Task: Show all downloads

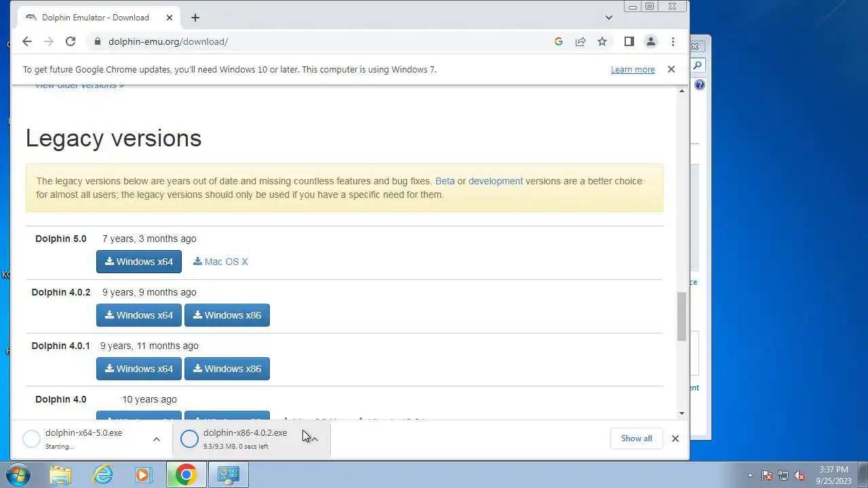Action: 637,439
